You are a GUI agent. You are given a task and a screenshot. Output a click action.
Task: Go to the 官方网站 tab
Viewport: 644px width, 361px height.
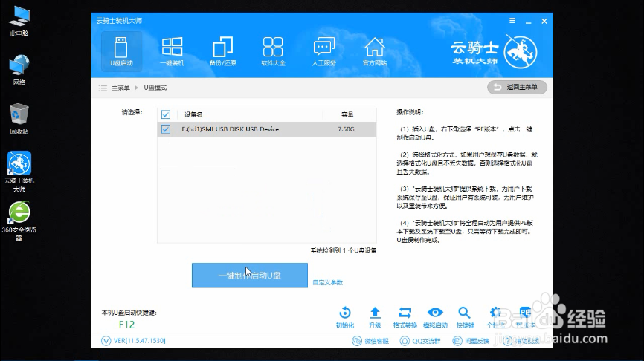[x=375, y=51]
